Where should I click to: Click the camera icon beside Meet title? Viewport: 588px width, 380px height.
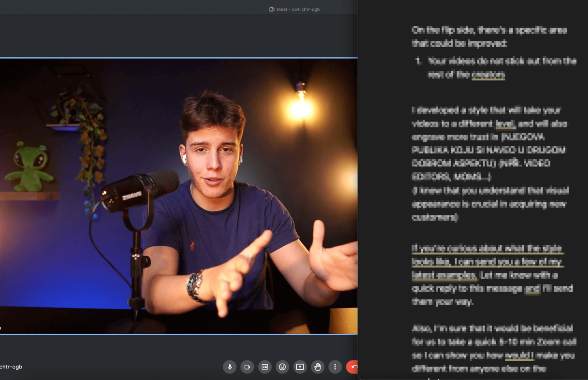(271, 9)
